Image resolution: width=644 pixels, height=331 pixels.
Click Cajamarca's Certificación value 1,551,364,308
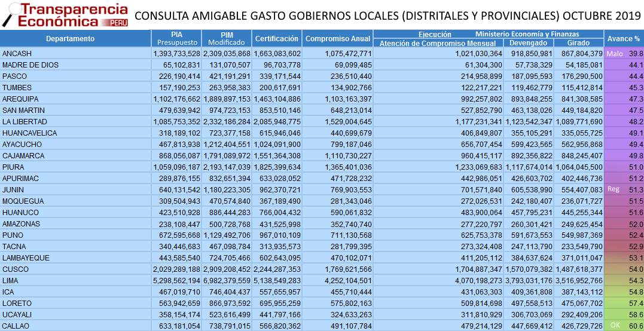coord(277,156)
